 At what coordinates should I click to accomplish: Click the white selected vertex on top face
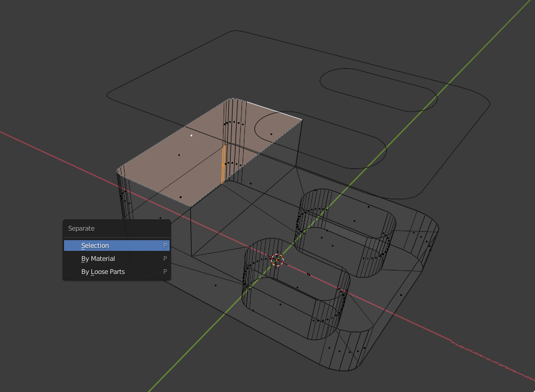coord(192,135)
